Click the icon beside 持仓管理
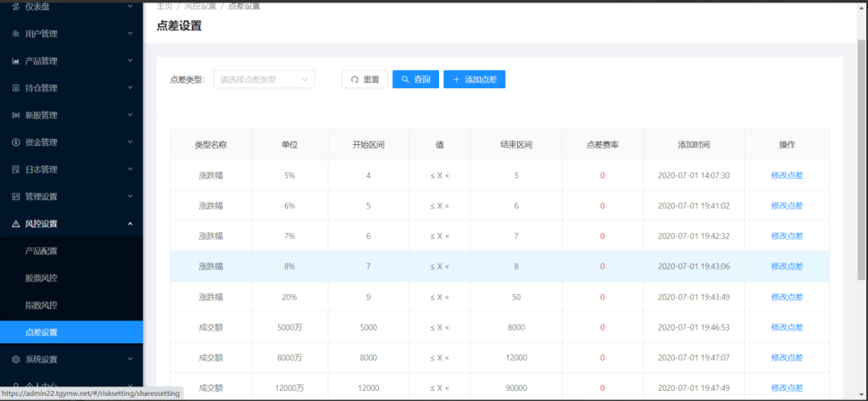This screenshot has width=868, height=401. click(15, 88)
